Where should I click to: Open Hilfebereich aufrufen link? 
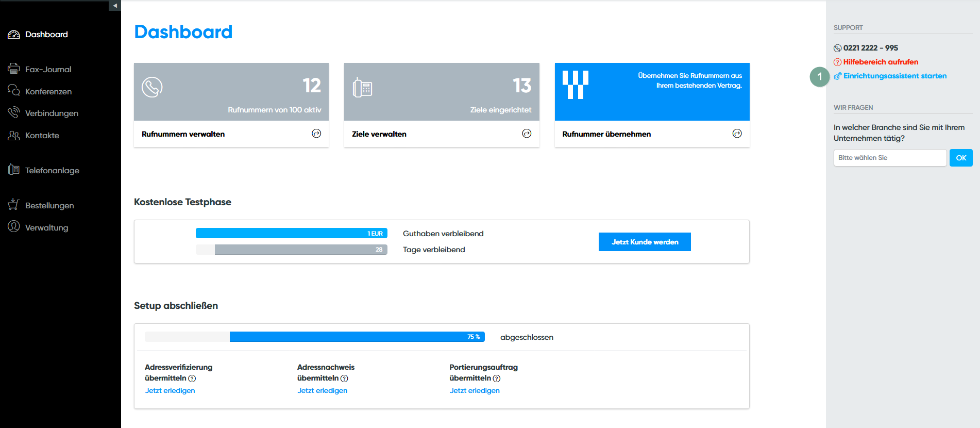click(x=880, y=62)
